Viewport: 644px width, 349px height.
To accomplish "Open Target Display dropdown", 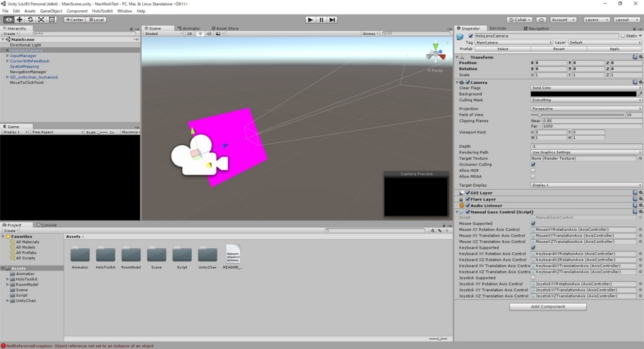I will (586, 185).
